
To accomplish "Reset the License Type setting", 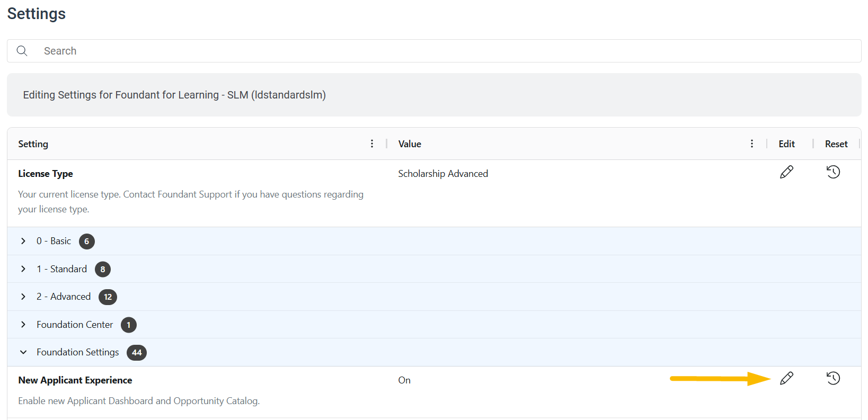I will [x=833, y=172].
